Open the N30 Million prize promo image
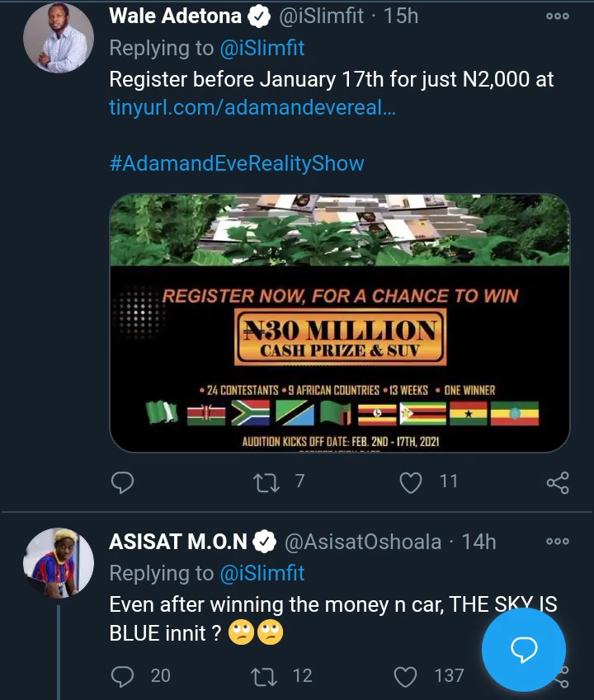 [339, 323]
